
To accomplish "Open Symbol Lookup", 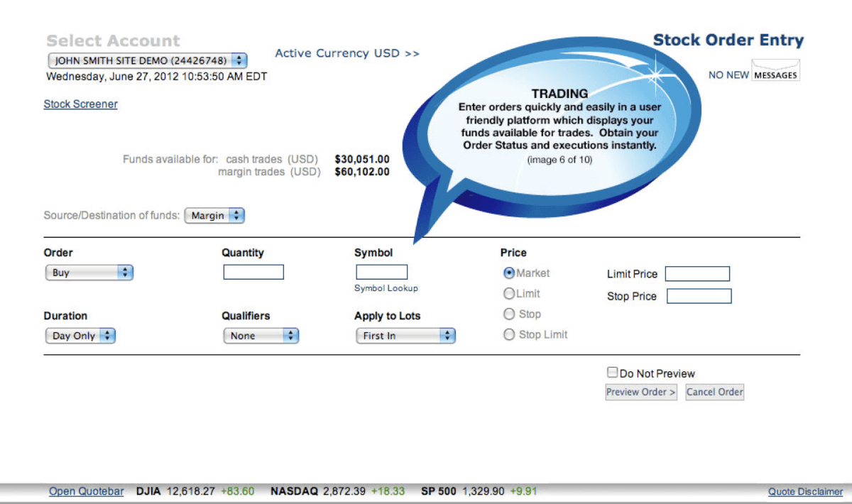I will pos(386,288).
